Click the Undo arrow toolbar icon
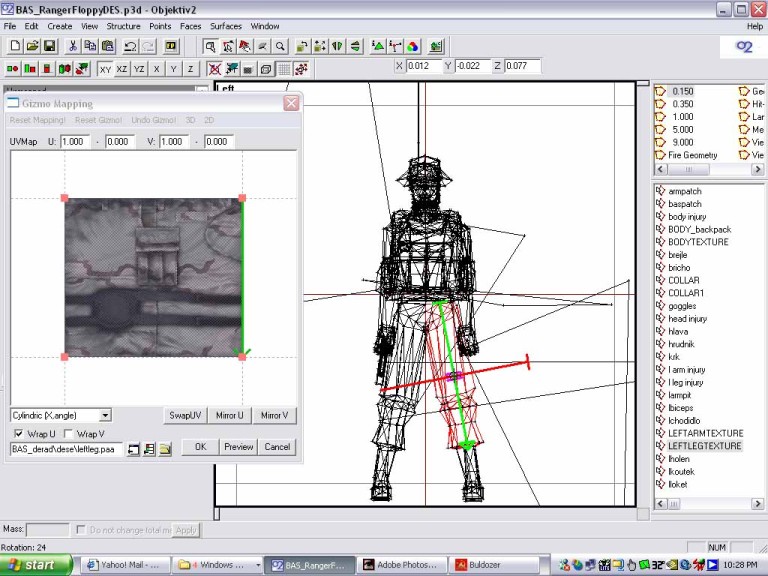This screenshot has height=576, width=768. [130, 46]
